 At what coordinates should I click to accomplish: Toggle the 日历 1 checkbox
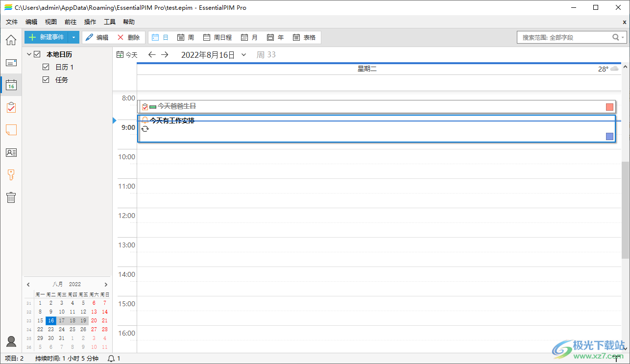(x=46, y=67)
